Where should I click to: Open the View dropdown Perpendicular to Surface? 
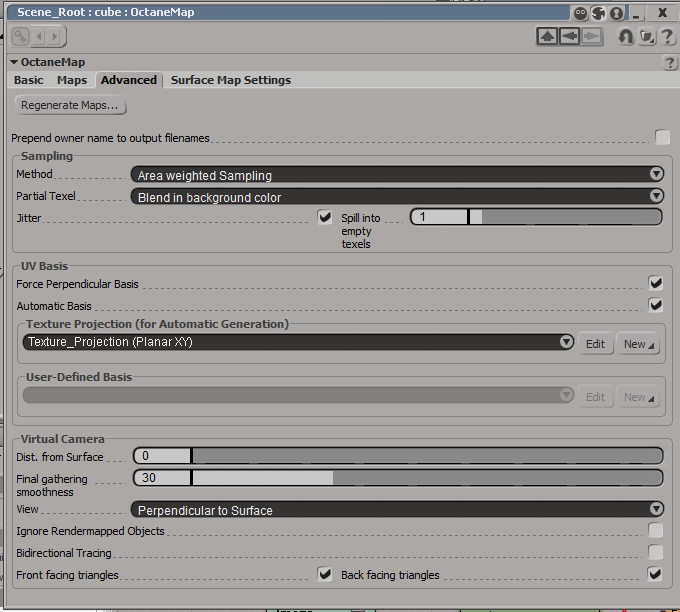pyautogui.click(x=397, y=510)
